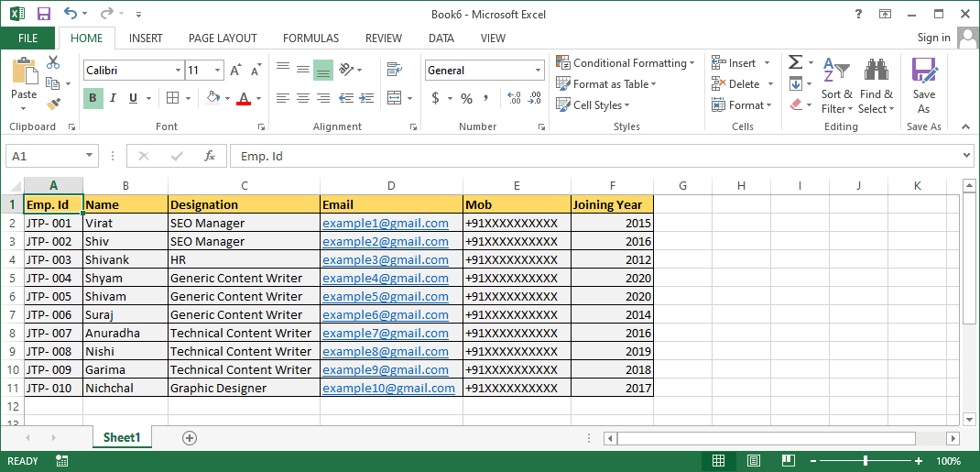980x472 pixels.
Task: Switch to the VIEW tab
Action: [x=493, y=38]
